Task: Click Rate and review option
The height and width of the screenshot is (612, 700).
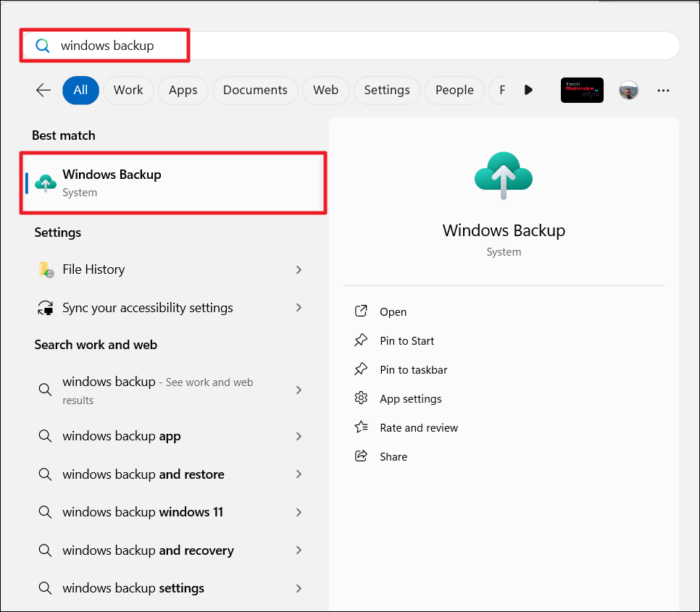Action: (x=418, y=428)
